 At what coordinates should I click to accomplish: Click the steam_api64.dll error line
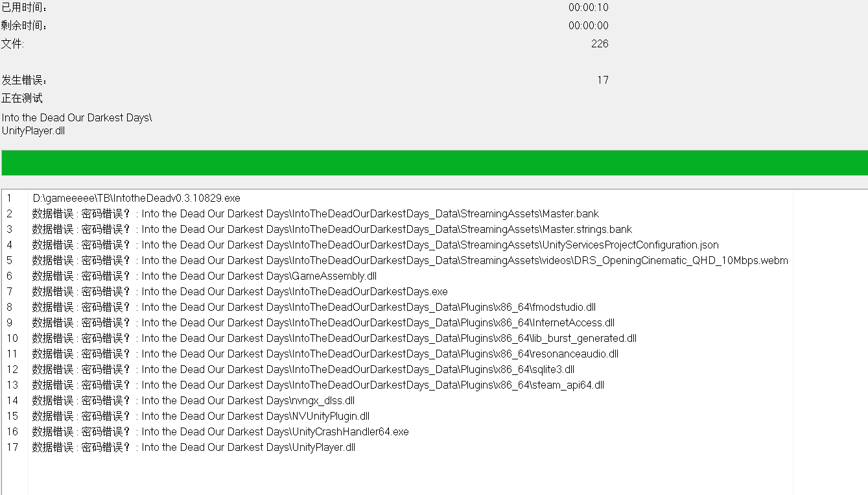(x=318, y=385)
